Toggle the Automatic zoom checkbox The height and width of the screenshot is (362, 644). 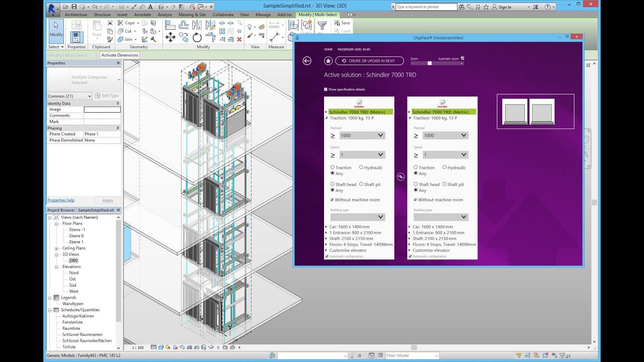462,58
